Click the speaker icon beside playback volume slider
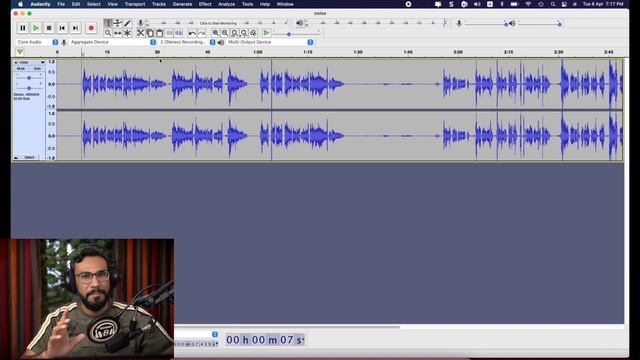This screenshot has width=640, height=360. [x=512, y=24]
